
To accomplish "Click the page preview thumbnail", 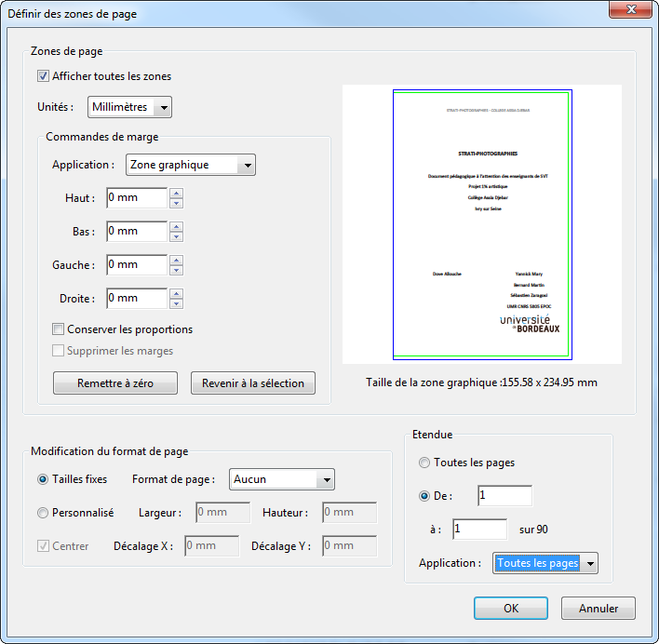I will (482, 224).
